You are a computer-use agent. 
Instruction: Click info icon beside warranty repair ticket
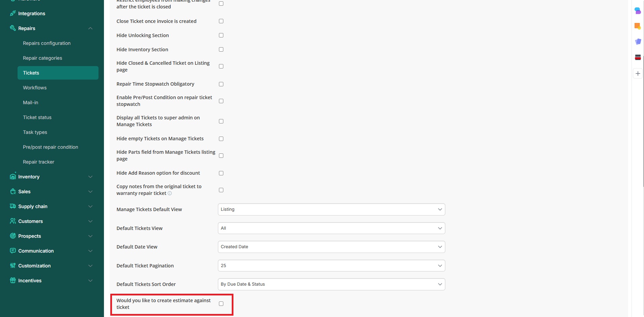click(170, 193)
